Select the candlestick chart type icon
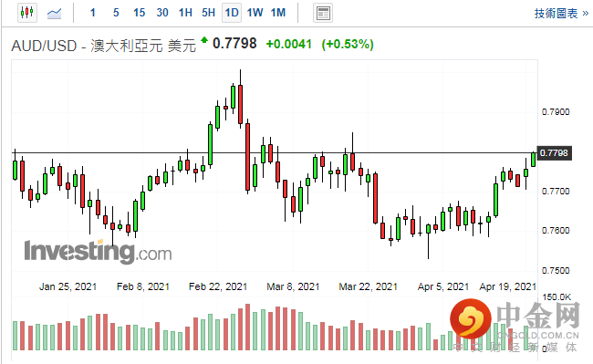 pos(27,13)
